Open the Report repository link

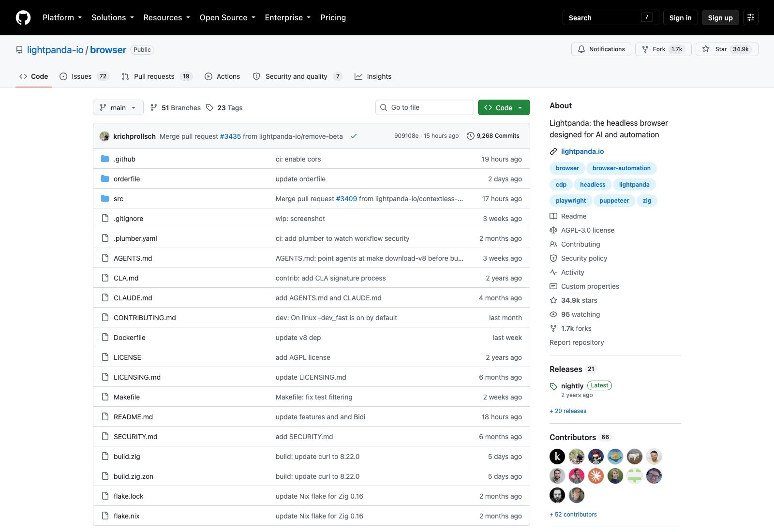[x=577, y=342]
